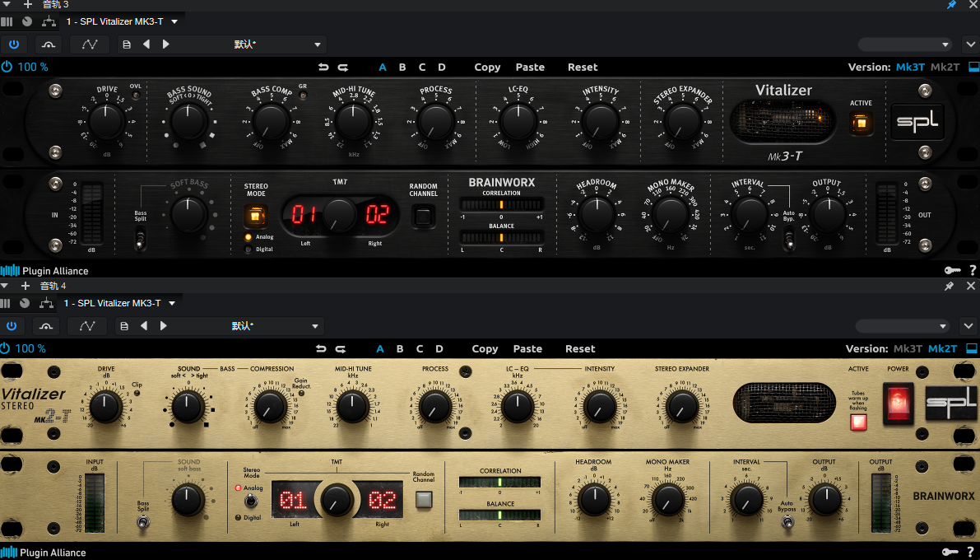This screenshot has width=980, height=560.
Task: Toggle Stereo Mode button on Mk3-T unit
Action: tap(255, 216)
